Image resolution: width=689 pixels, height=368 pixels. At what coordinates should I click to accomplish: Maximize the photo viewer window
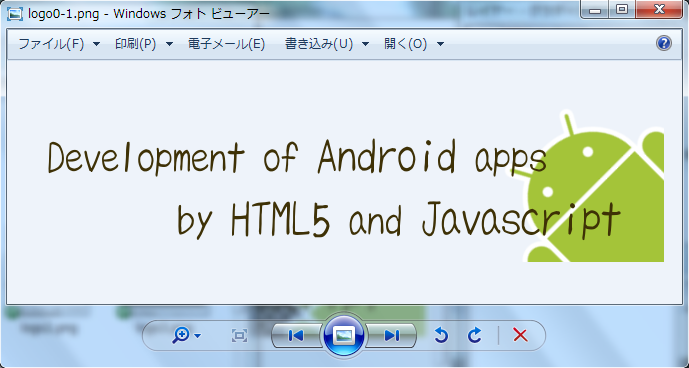point(622,10)
